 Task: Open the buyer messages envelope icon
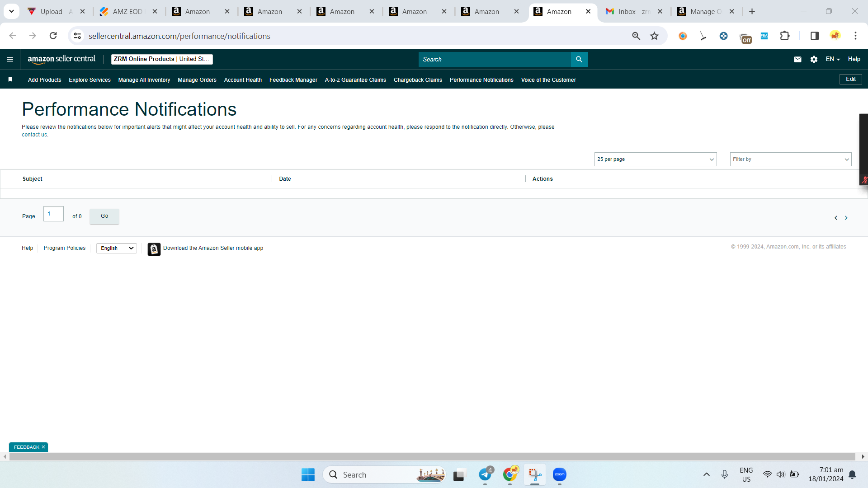[x=797, y=59]
